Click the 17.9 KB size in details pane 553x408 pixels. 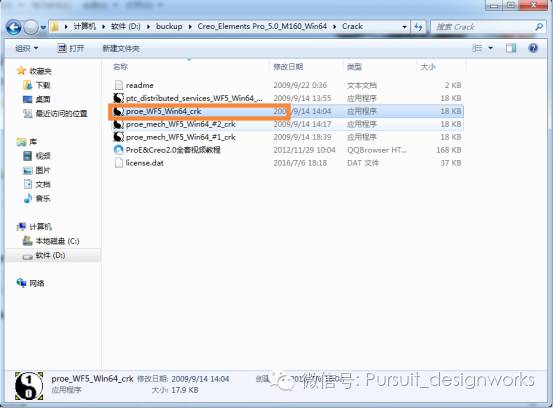click(x=185, y=390)
